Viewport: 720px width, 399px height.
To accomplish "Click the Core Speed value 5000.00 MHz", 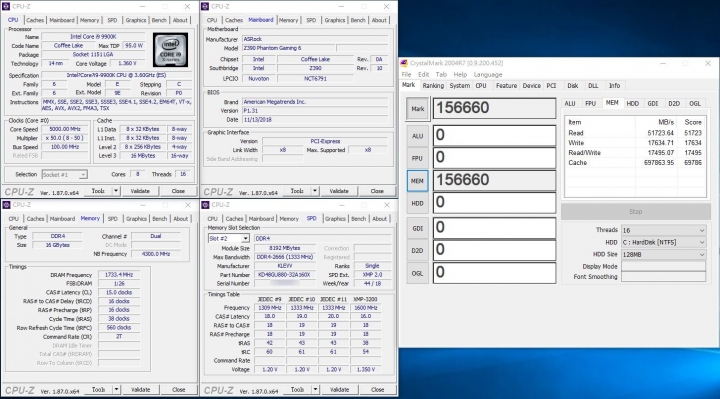I will [65, 129].
